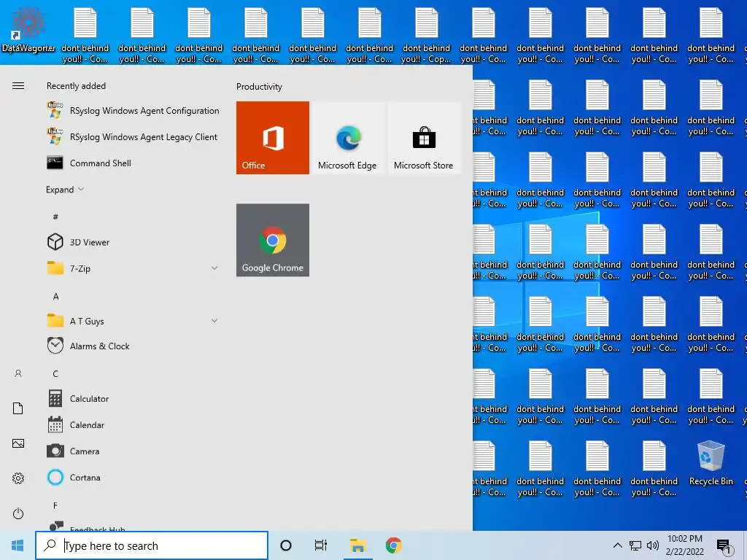Open the Microsoft Store tile

pyautogui.click(x=424, y=138)
